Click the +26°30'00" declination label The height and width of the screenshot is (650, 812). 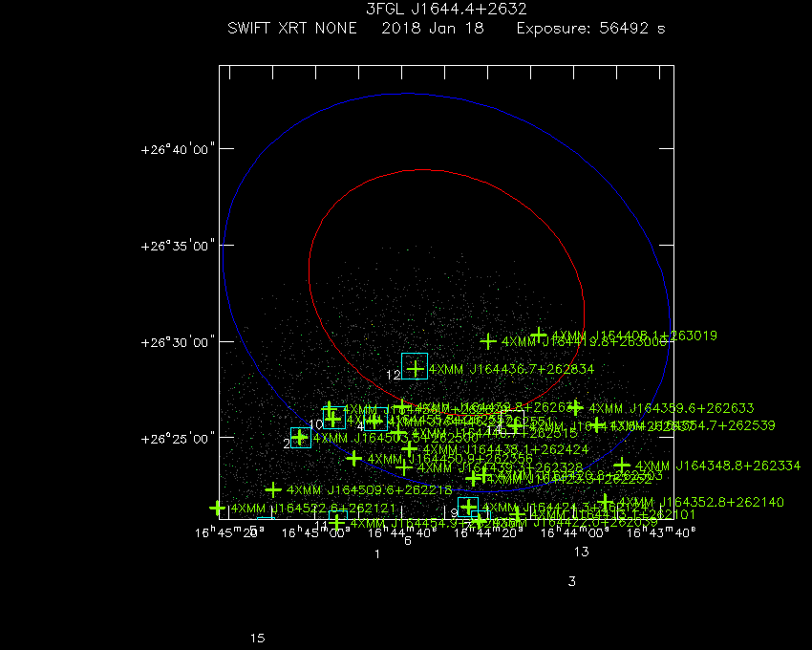[178, 342]
